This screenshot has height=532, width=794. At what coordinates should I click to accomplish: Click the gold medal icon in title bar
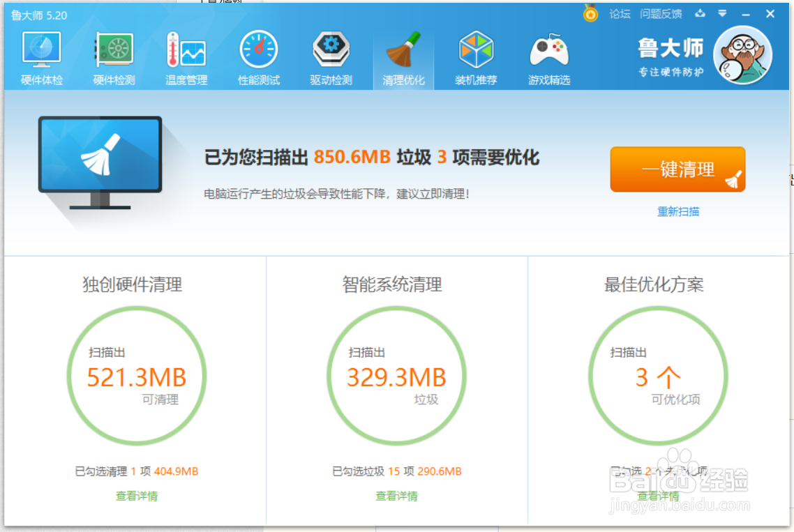[x=590, y=14]
